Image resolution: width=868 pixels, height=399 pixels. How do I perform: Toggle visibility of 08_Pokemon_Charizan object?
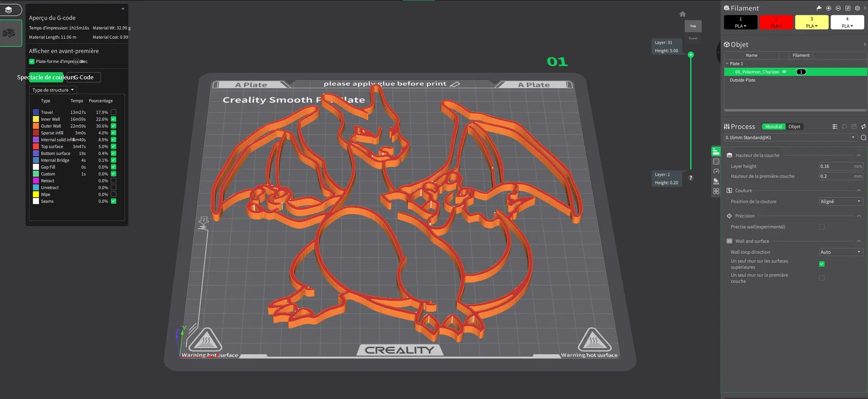point(784,72)
